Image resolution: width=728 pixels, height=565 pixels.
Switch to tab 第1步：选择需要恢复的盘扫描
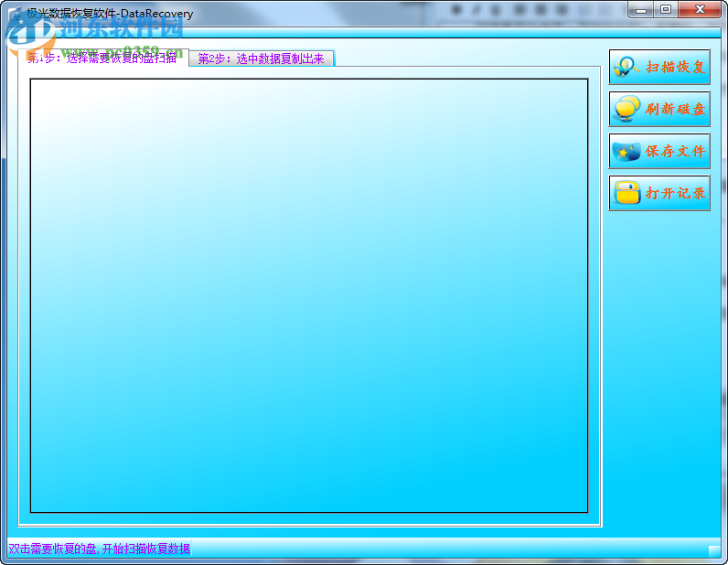coord(103,58)
